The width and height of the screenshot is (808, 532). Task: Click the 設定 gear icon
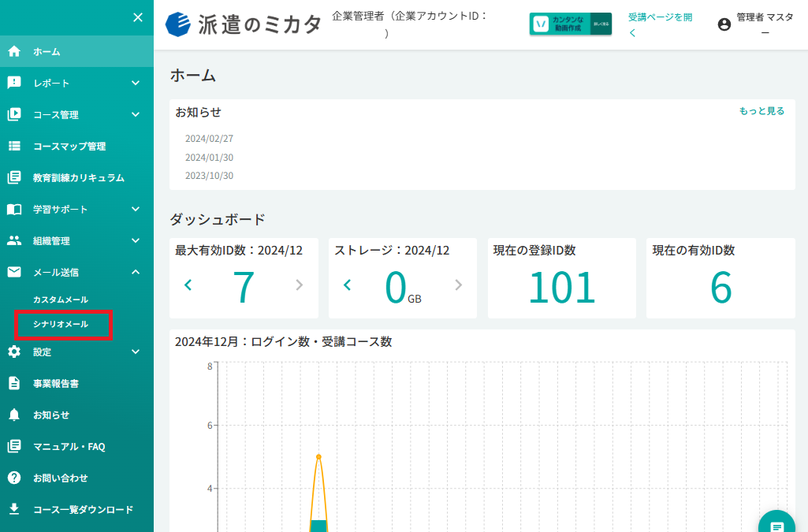[14, 352]
